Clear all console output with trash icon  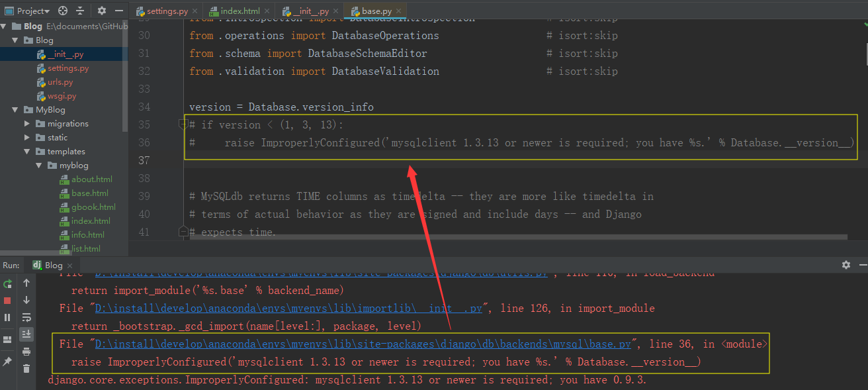click(26, 369)
